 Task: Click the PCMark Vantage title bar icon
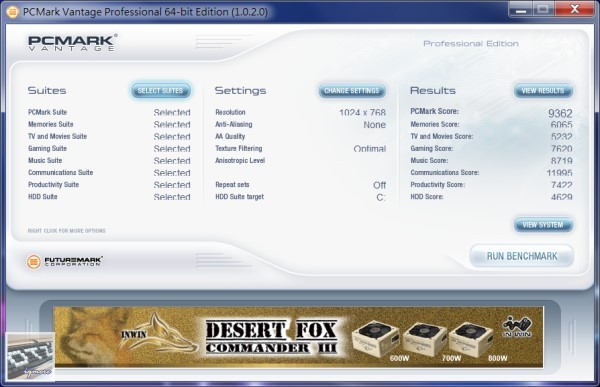click(x=12, y=12)
